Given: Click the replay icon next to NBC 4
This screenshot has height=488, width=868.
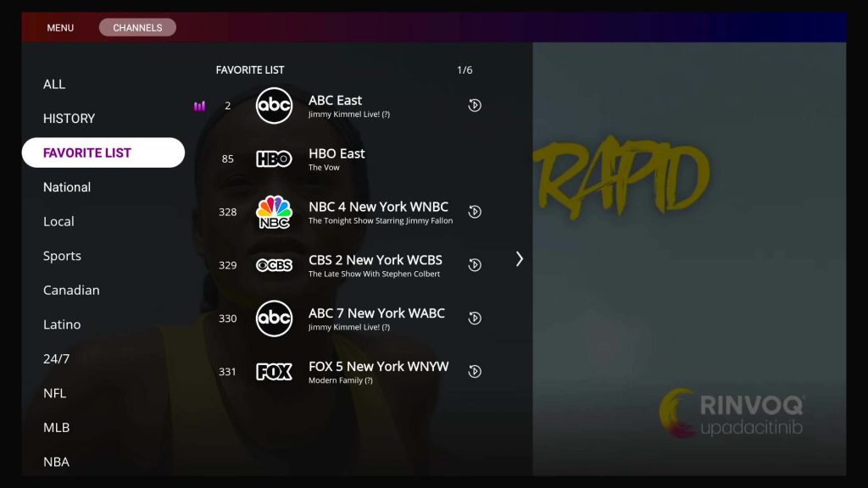Looking at the screenshot, I should click(475, 212).
